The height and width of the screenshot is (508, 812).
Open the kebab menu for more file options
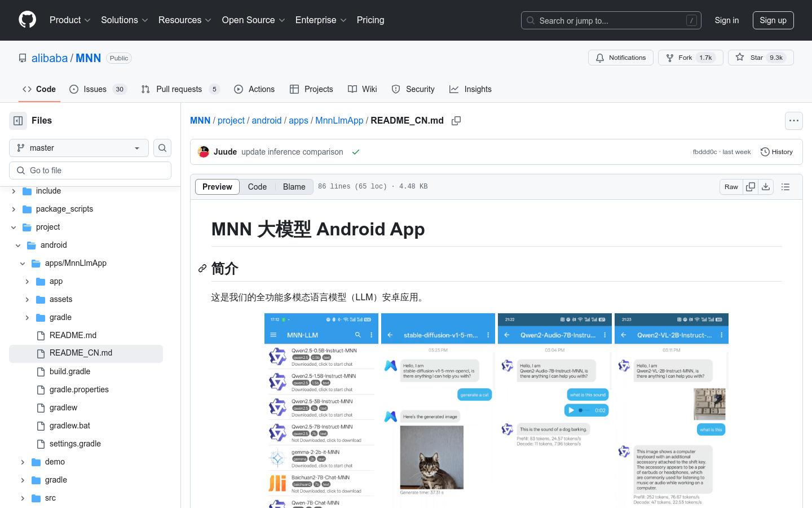tap(794, 120)
